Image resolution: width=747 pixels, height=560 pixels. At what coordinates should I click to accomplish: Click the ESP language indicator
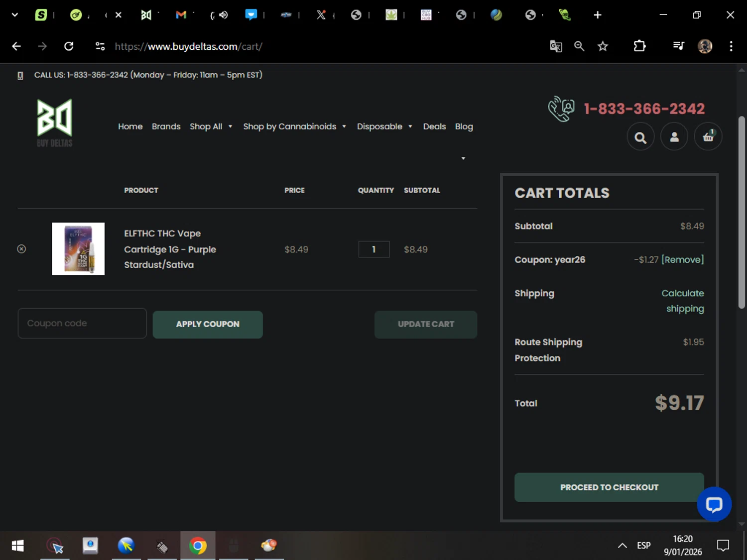pos(643,546)
